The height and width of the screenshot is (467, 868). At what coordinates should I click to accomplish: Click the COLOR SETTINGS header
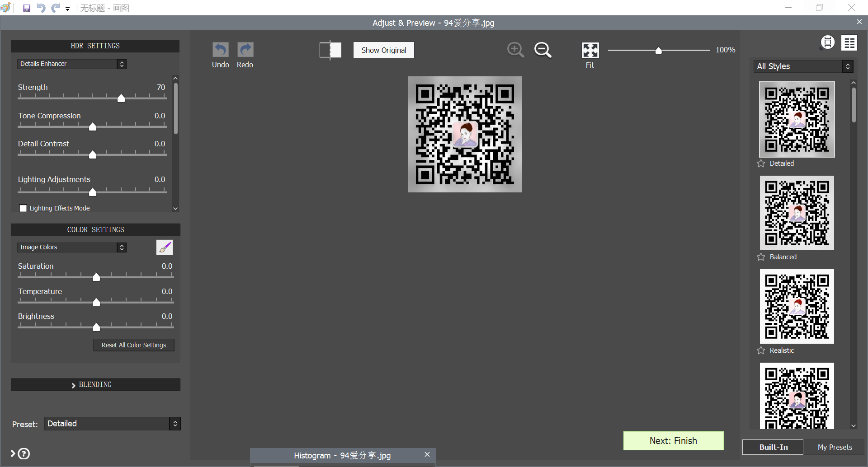(x=95, y=230)
